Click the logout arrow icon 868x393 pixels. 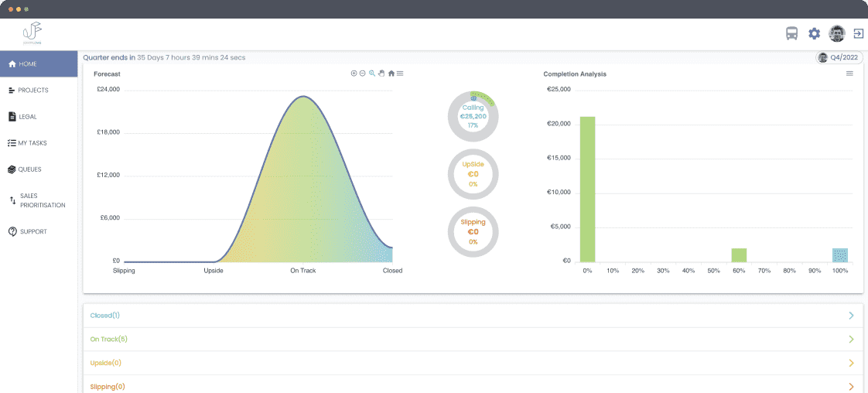pos(858,33)
